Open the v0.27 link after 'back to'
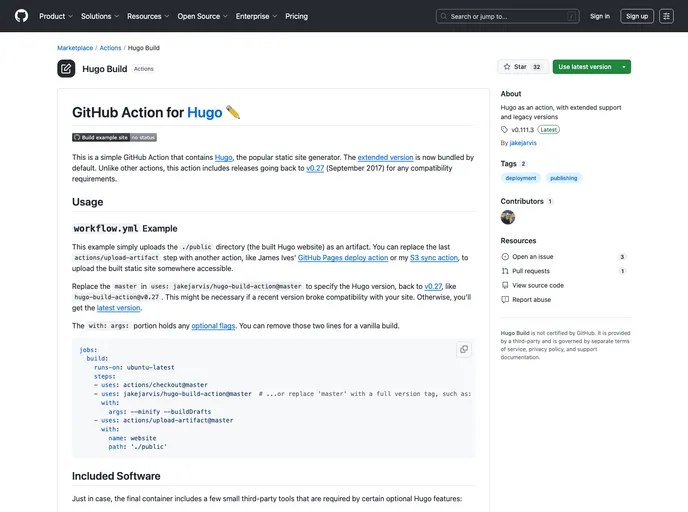The image size is (688, 512). (433, 286)
